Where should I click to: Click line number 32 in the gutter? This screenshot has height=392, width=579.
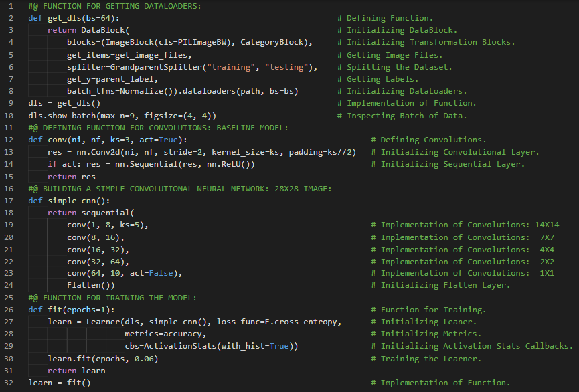(9, 383)
